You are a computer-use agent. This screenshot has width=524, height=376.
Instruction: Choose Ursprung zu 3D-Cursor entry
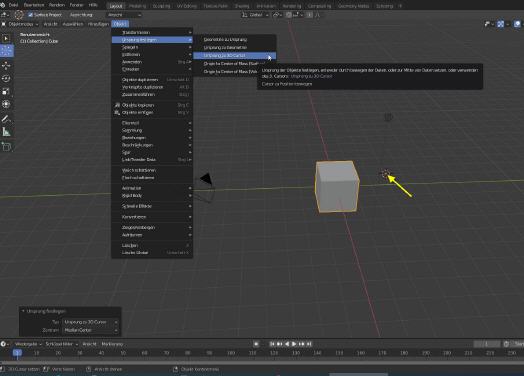pyautogui.click(x=235, y=55)
